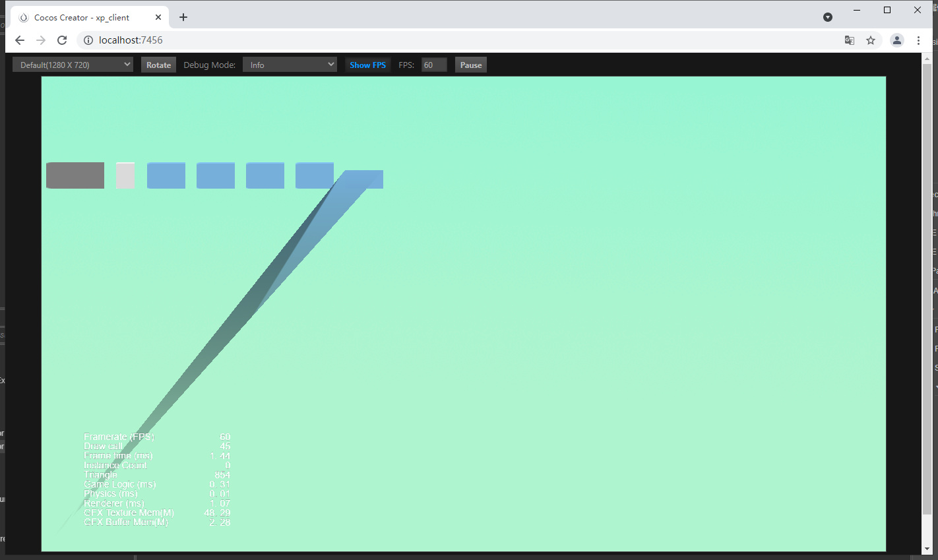Viewport: 938px width, 560px height.
Task: Click the page vertical scrollbar thumb
Action: (927, 289)
